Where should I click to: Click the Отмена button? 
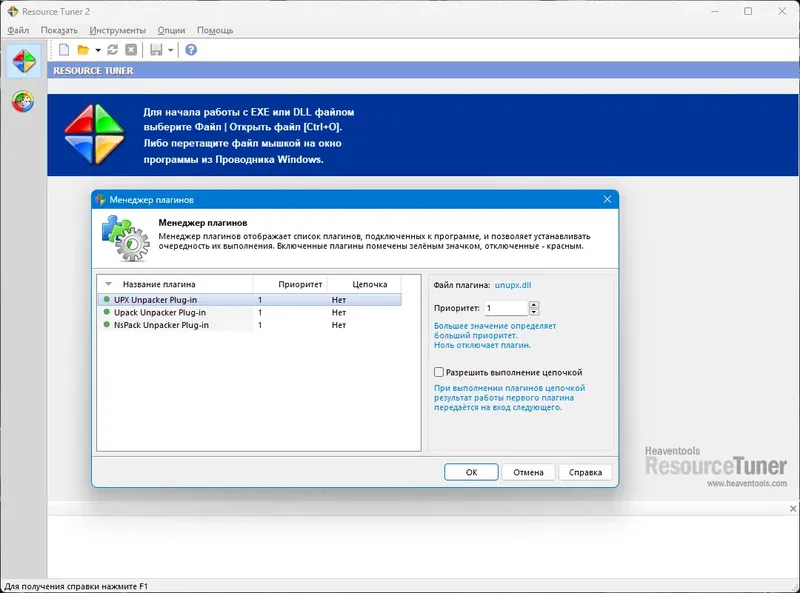click(x=528, y=472)
